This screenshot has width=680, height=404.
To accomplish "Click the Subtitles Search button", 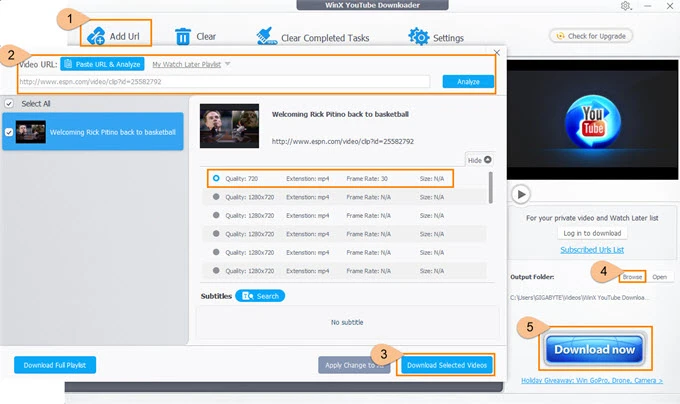I will 260,296.
